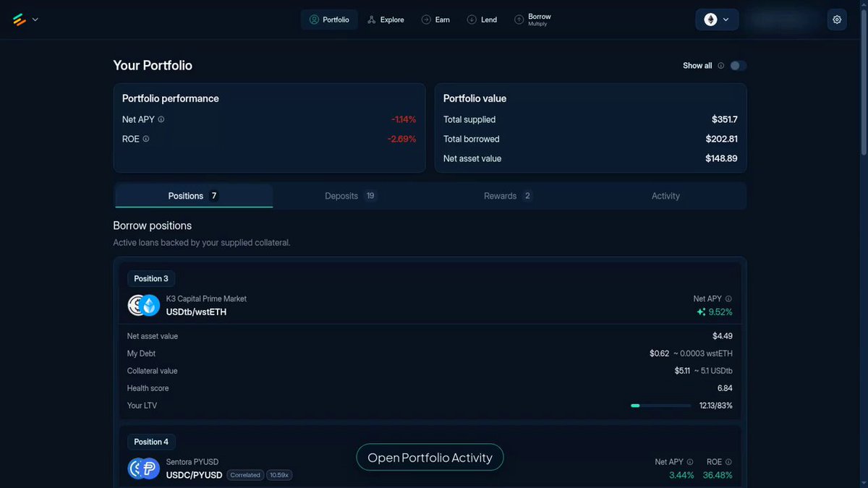Click the Net asset value $148.89
Viewport: 868px width, 488px height.
pos(721,158)
